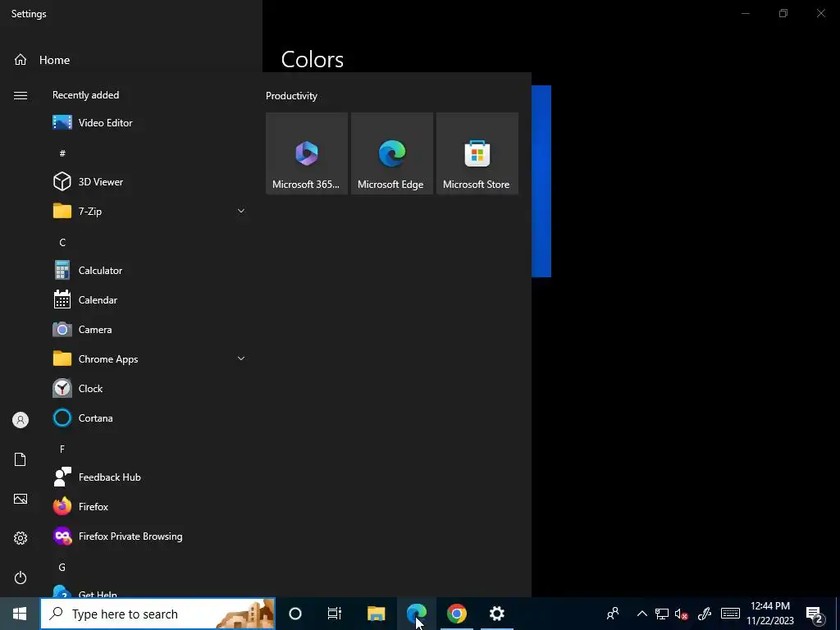The image size is (840, 630).
Task: Open the Microsoft Store tile
Action: pyautogui.click(x=477, y=153)
